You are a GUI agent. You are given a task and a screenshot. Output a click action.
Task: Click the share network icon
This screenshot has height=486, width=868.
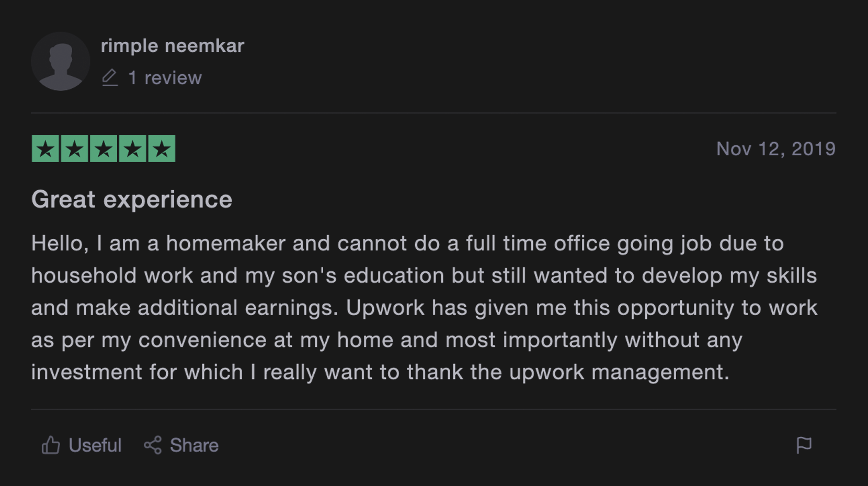pyautogui.click(x=153, y=445)
